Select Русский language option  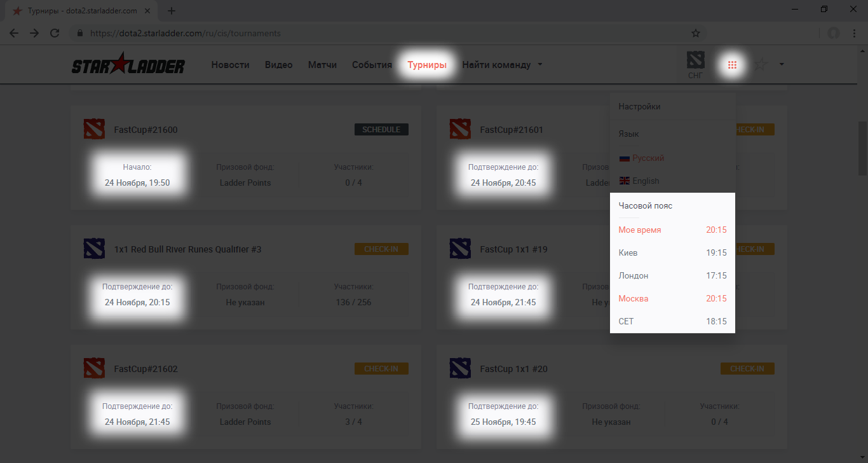coord(648,158)
